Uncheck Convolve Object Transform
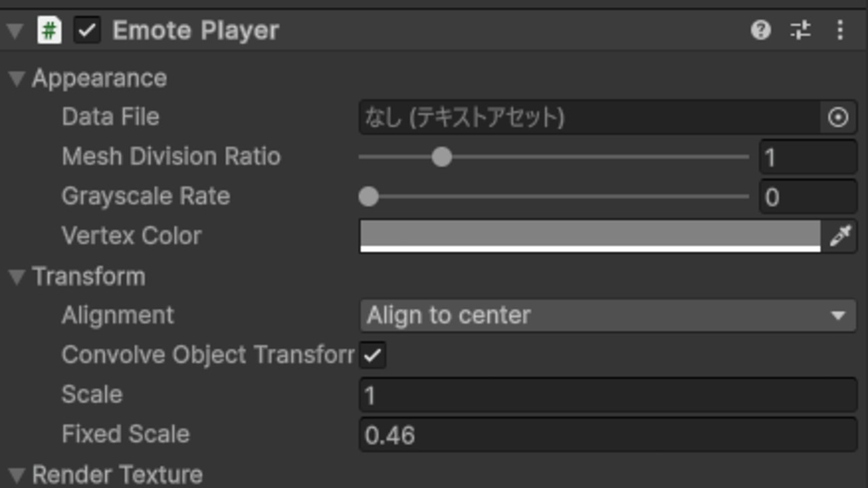868x488 pixels. (x=372, y=354)
